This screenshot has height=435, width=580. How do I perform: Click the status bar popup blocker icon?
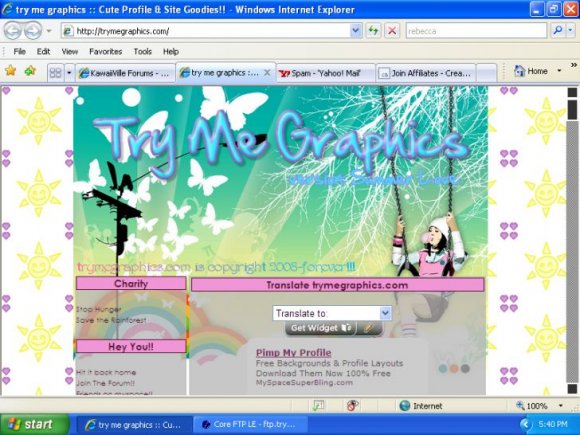pyautogui.click(x=318, y=406)
